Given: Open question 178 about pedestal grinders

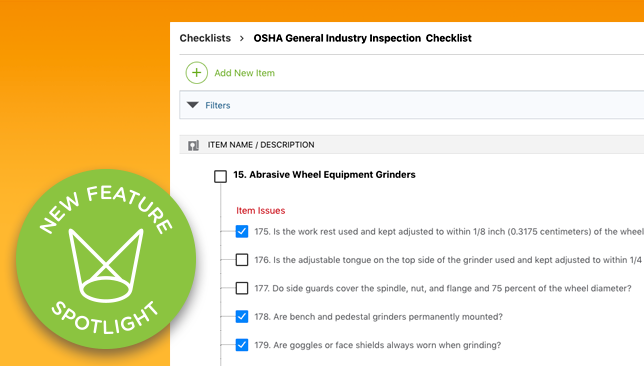Looking at the screenshot, I should tap(378, 317).
